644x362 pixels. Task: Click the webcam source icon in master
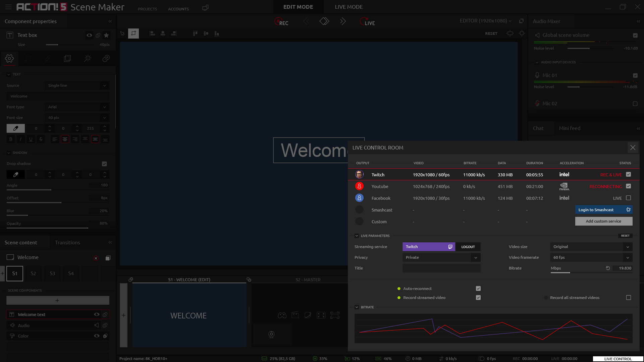coord(271,334)
